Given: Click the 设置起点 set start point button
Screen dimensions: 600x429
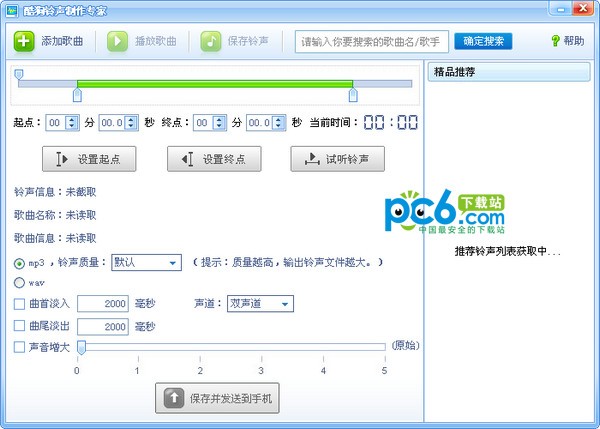Looking at the screenshot, I should tap(89, 159).
